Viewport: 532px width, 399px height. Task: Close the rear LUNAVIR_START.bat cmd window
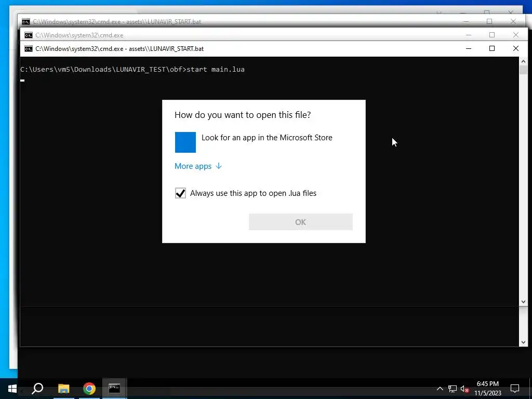pyautogui.click(x=513, y=21)
